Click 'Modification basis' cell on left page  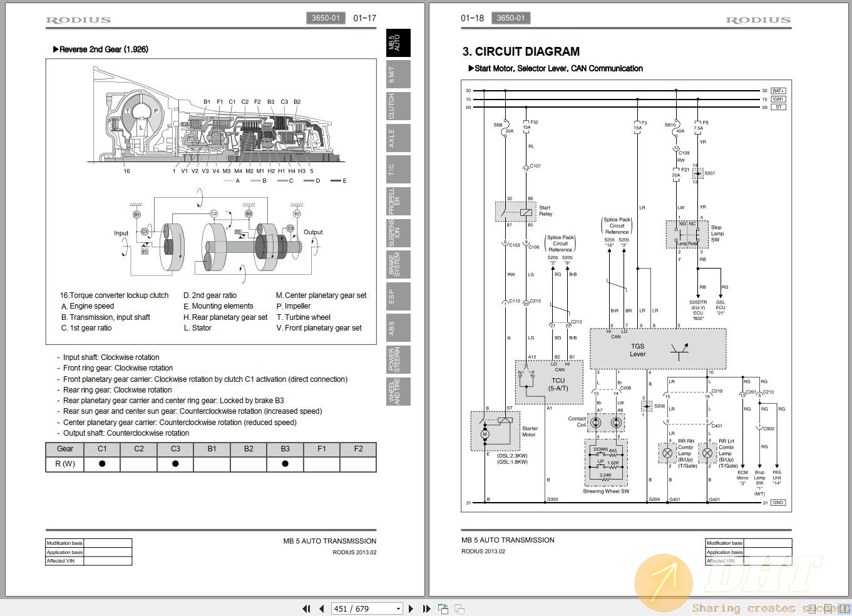(x=64, y=543)
